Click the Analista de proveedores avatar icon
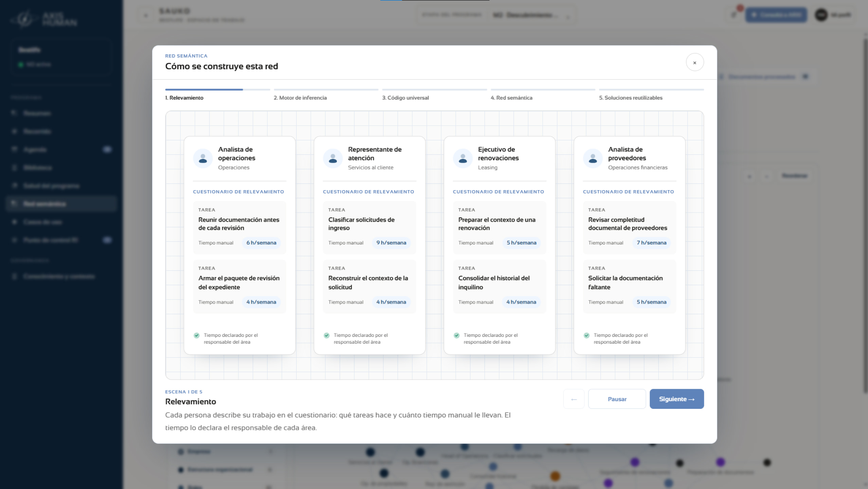This screenshot has width=868, height=489. tap(593, 158)
